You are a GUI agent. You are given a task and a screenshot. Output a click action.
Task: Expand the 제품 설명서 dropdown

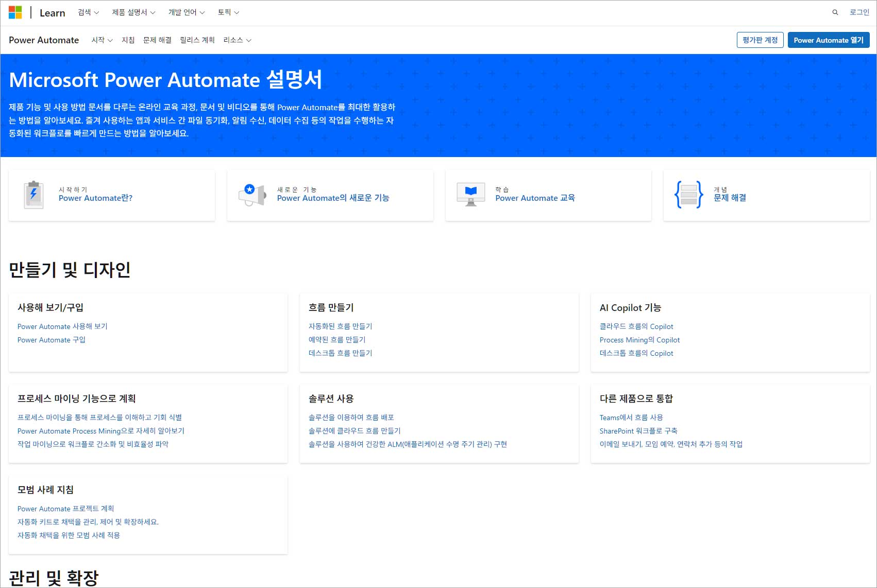coord(132,12)
